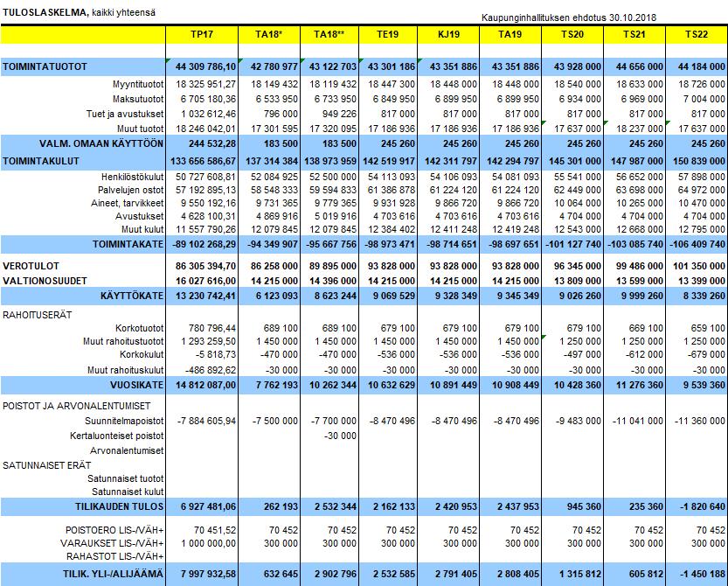Select the TS20 column header
The width and height of the screenshot is (728, 586).
(x=572, y=34)
